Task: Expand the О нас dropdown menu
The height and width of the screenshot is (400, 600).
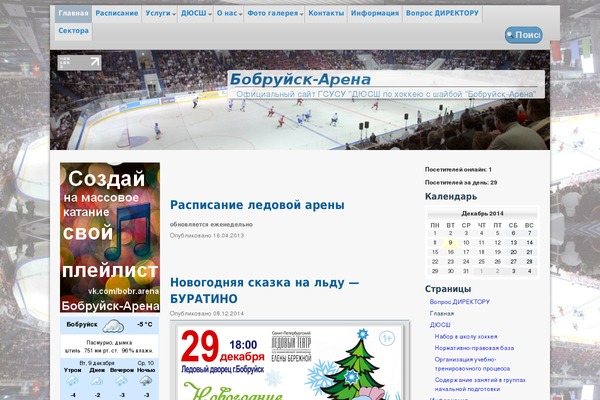Action: click(x=229, y=13)
